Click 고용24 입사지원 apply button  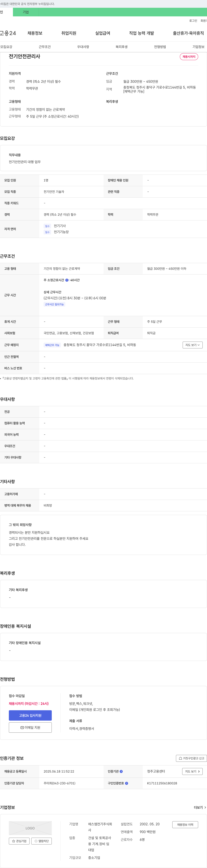click(x=30, y=715)
